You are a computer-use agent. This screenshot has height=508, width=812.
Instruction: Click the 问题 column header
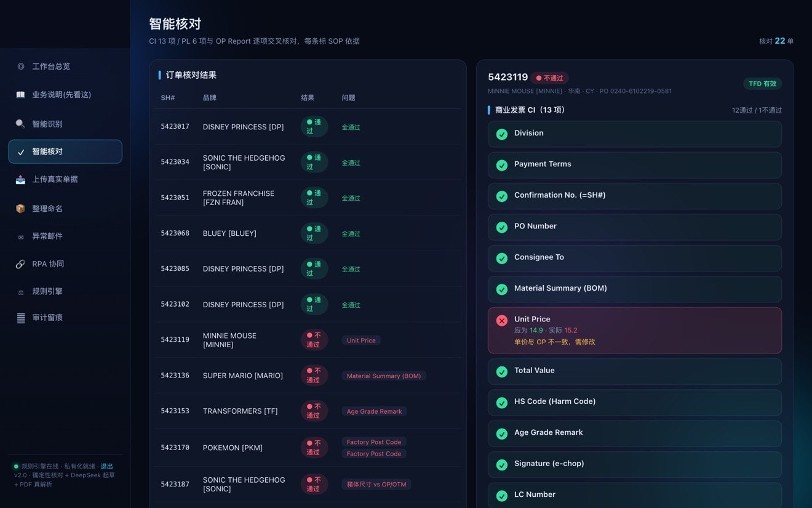click(349, 98)
